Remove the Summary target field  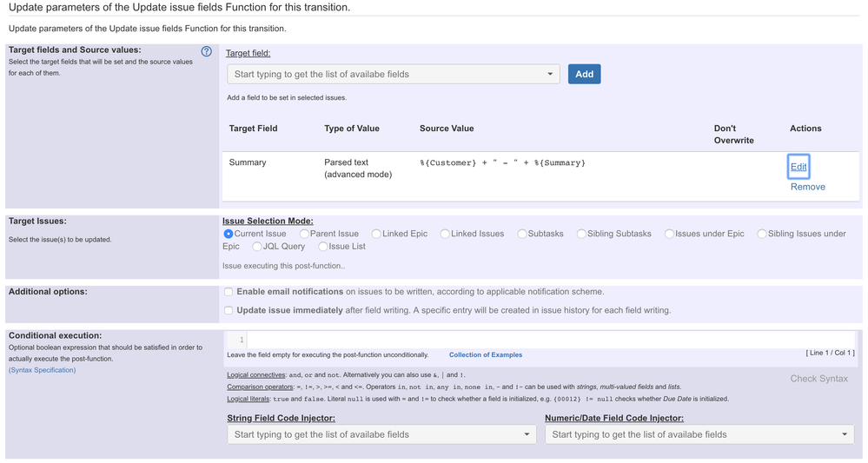pyautogui.click(x=807, y=187)
